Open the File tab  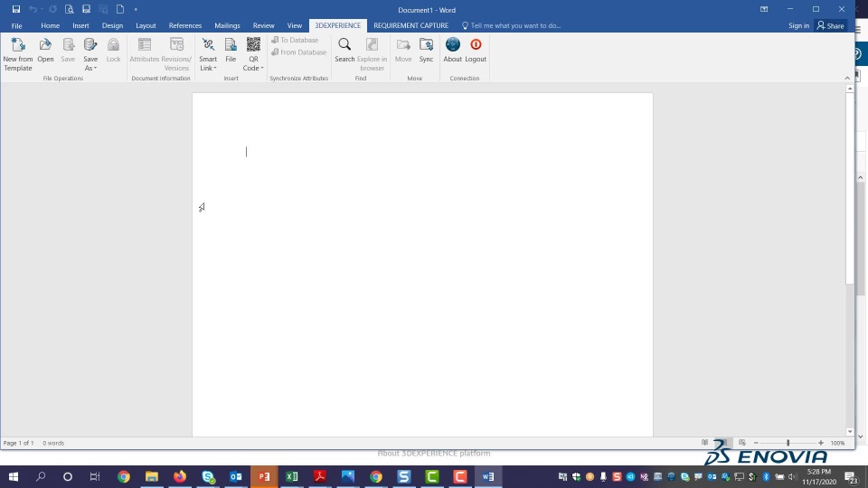tap(16, 25)
